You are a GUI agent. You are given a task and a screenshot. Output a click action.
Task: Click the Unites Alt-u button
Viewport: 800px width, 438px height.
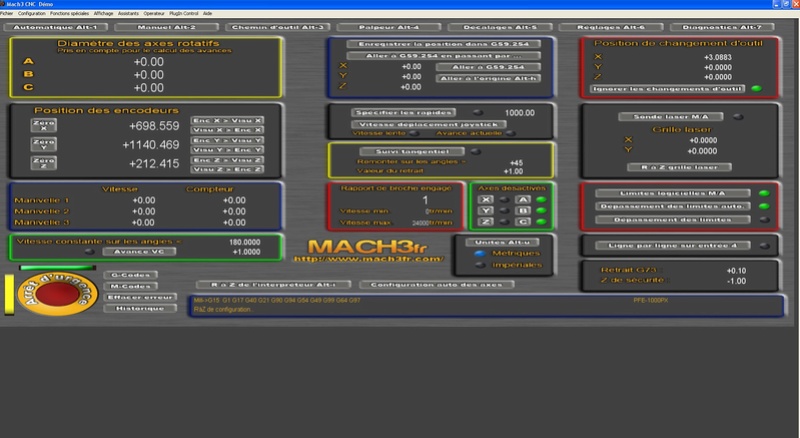[503, 242]
